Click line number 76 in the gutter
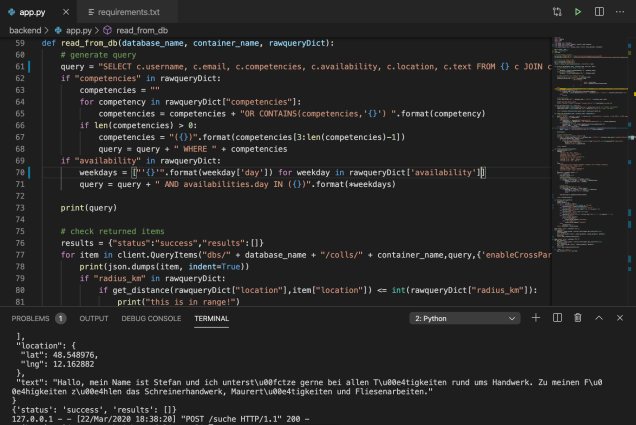 point(20,243)
